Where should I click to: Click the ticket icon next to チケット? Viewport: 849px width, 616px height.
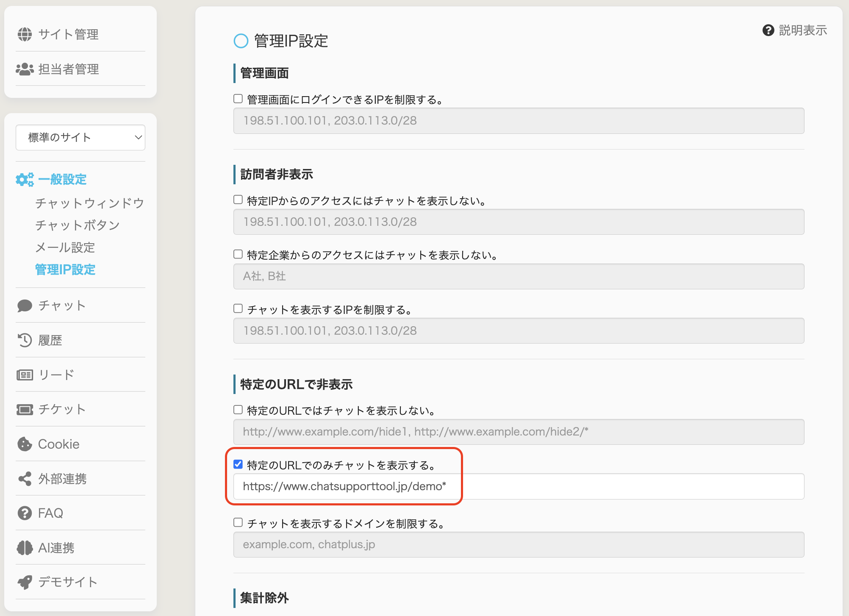click(25, 409)
